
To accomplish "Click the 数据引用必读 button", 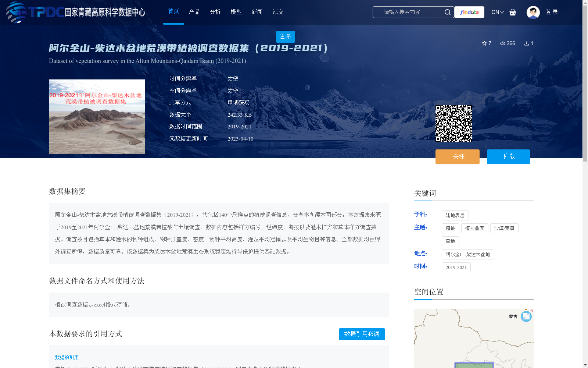I will pos(362,334).
